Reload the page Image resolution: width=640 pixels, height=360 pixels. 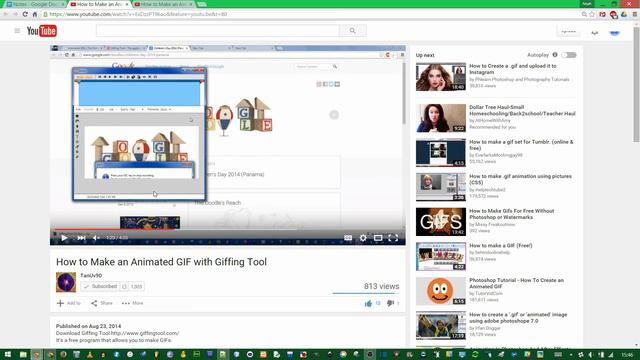pos(25,14)
